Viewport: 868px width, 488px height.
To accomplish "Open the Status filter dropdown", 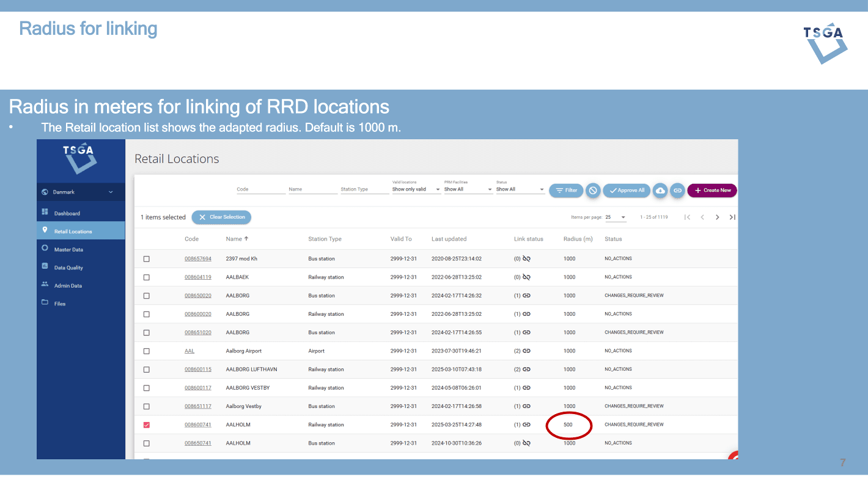I will point(520,189).
